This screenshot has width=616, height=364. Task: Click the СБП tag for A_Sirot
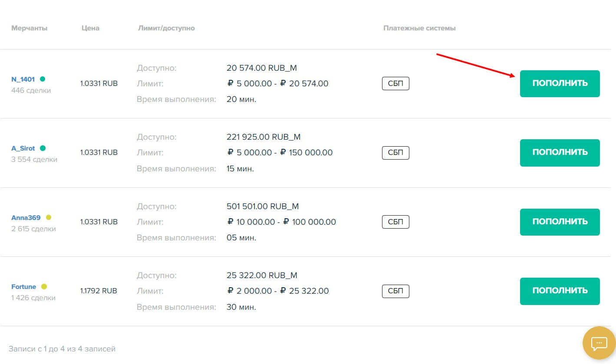[395, 153]
